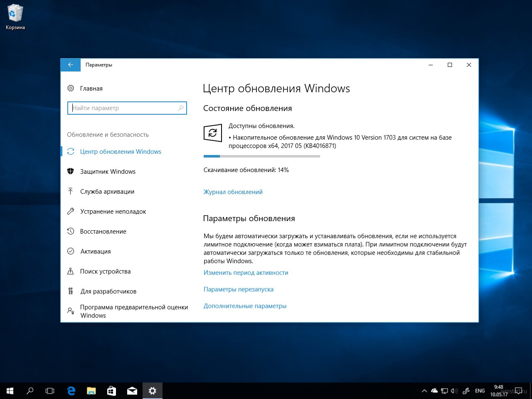532x399 pixels.
Task: Open taskbar search
Action: click(x=30, y=391)
